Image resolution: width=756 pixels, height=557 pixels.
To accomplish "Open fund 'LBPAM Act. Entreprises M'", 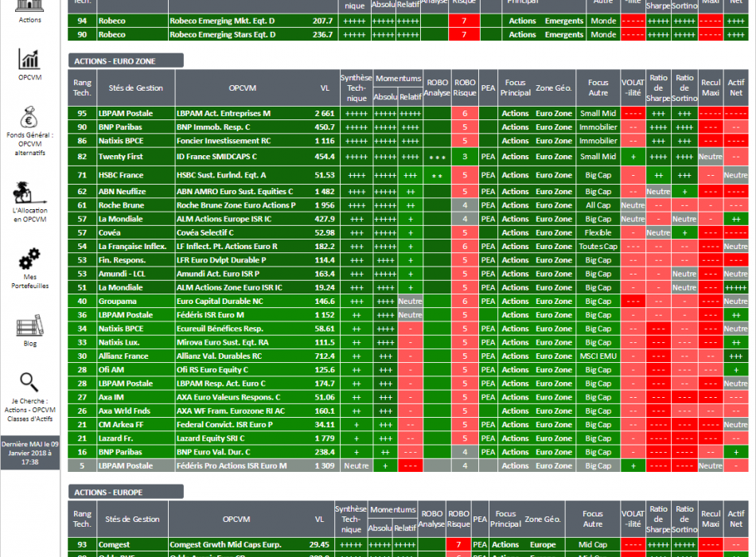I will (224, 113).
